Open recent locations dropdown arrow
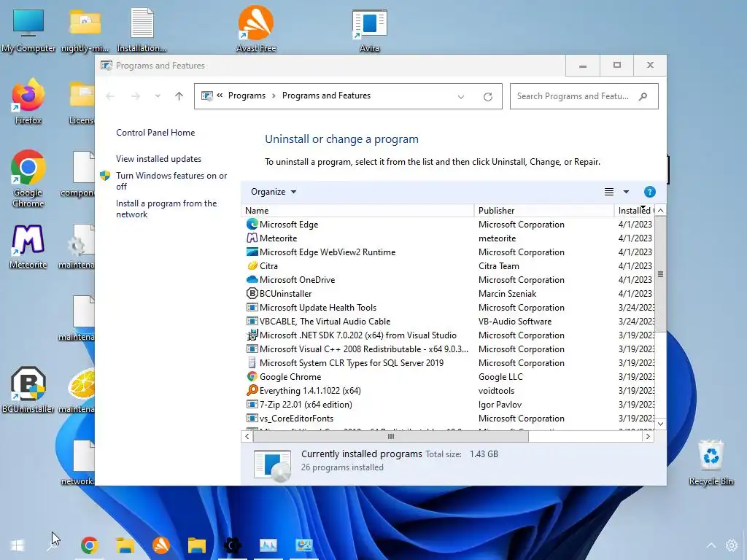This screenshot has width=747, height=560. pyautogui.click(x=158, y=96)
